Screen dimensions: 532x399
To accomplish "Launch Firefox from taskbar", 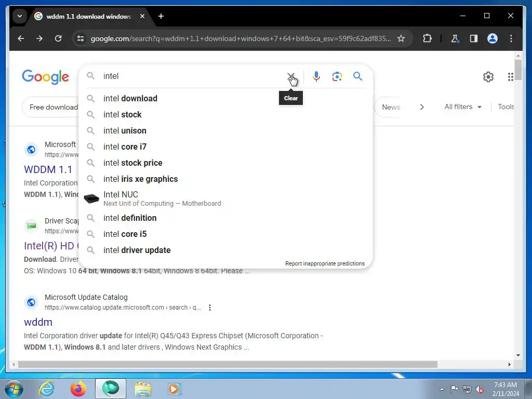I will pyautogui.click(x=78, y=389).
